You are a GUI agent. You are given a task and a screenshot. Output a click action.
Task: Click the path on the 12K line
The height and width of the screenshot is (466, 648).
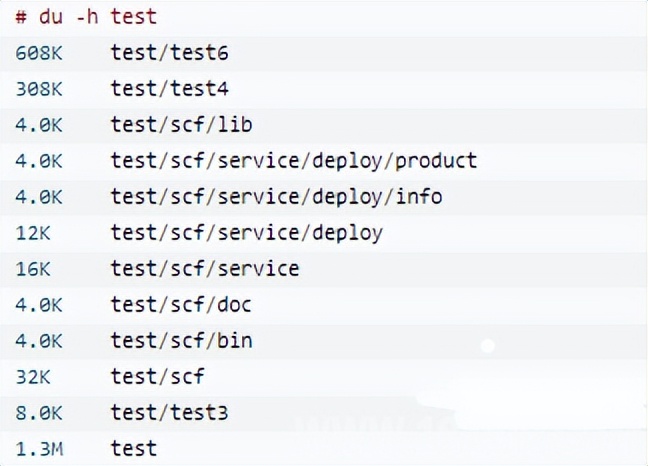pos(246,233)
